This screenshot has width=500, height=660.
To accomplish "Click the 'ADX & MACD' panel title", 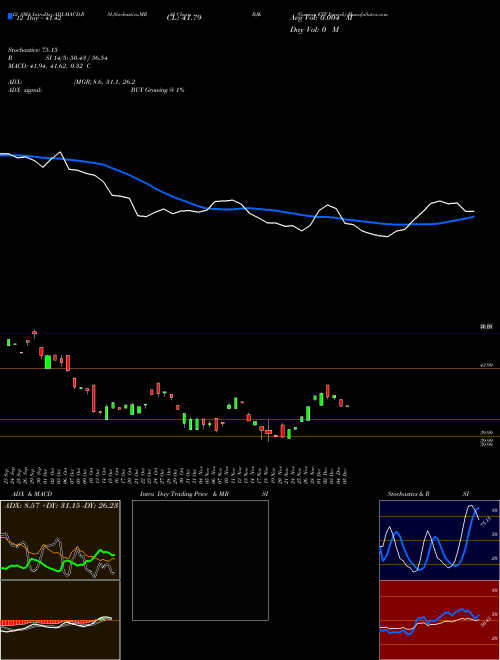I will point(32,494).
